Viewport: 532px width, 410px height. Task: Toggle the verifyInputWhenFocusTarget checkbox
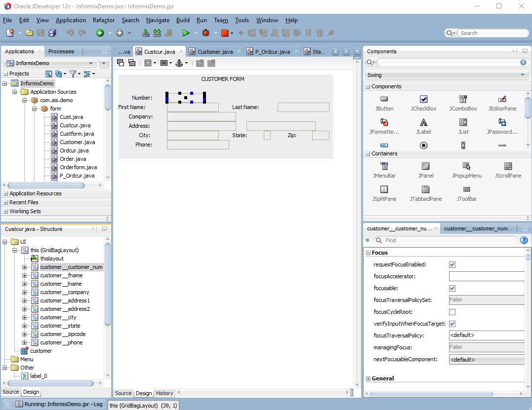click(452, 324)
